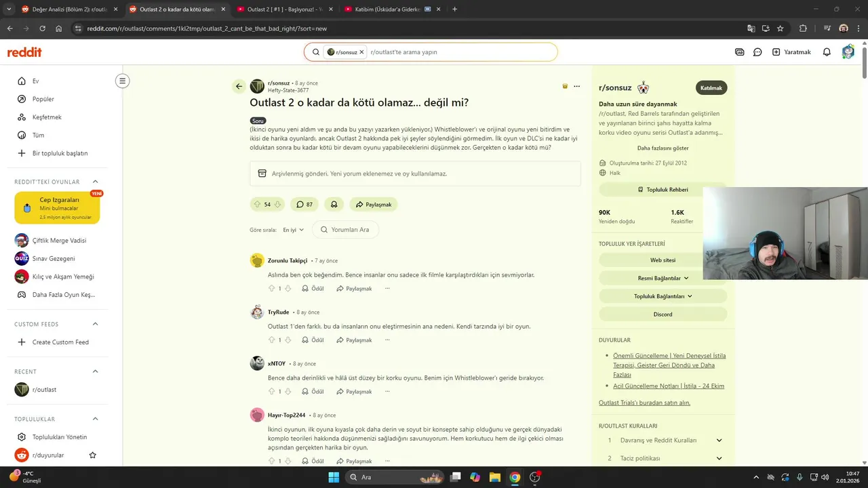Open the user avatar profile menu
This screenshot has width=868, height=488.
(848, 52)
